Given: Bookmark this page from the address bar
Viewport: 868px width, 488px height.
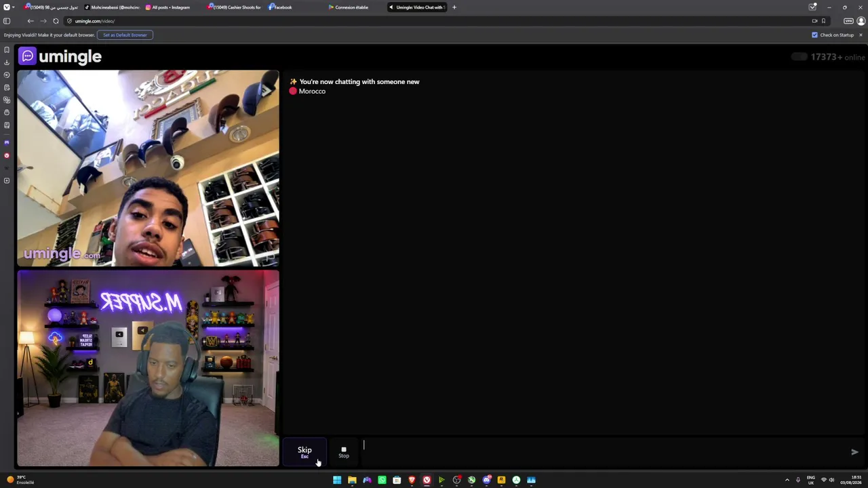Looking at the screenshot, I should pos(824,21).
